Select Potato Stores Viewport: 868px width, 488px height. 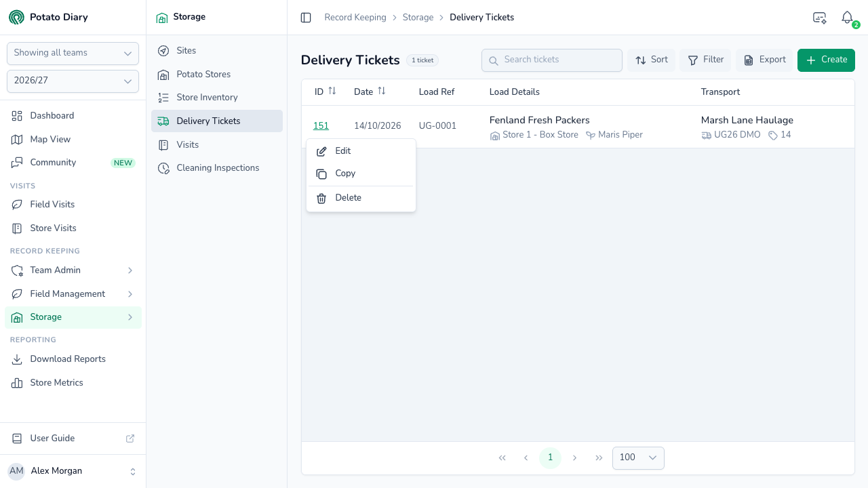[x=217, y=75]
